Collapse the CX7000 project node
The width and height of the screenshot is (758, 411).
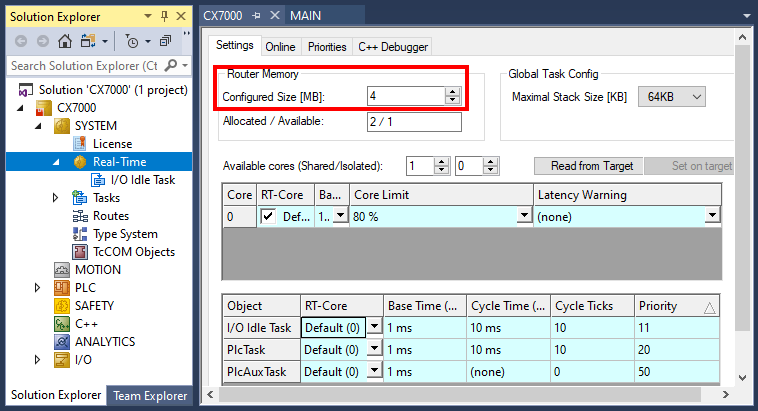click(x=20, y=108)
